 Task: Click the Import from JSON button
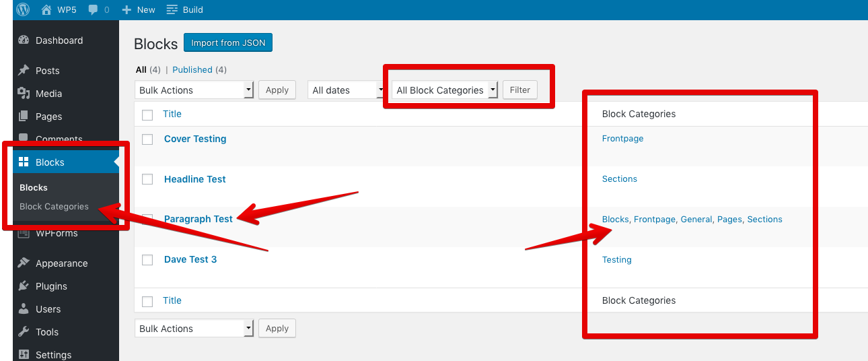[228, 43]
